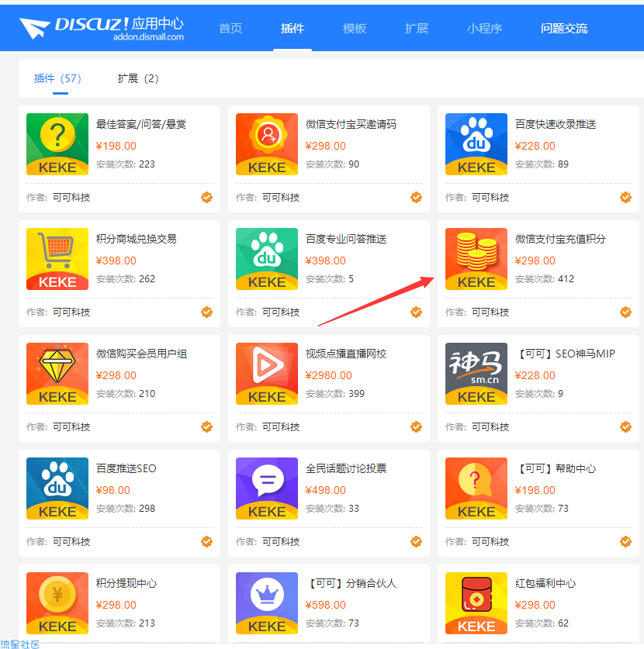Click the 安装次数: 262 text

126,279
